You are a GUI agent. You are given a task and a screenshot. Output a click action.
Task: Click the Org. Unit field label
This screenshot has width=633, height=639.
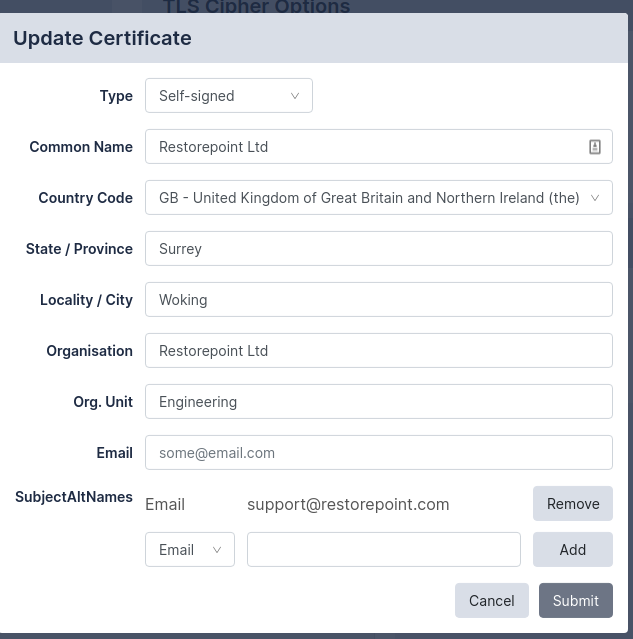click(x=102, y=402)
